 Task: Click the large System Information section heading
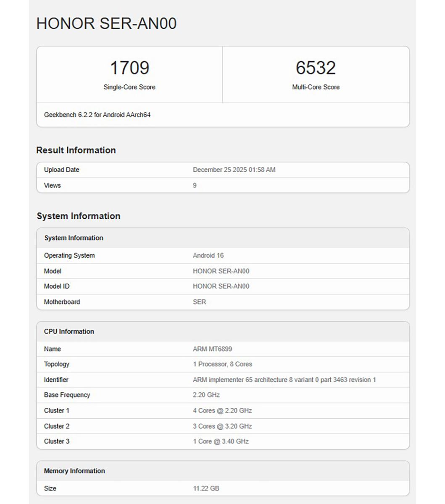(79, 216)
